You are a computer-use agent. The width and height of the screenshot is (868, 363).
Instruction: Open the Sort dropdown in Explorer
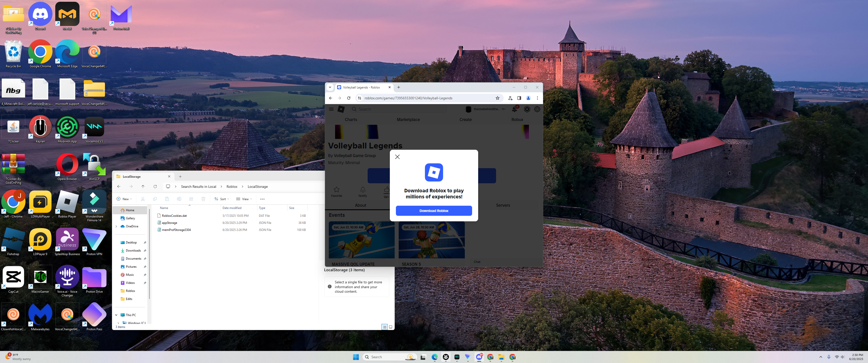[221, 199]
